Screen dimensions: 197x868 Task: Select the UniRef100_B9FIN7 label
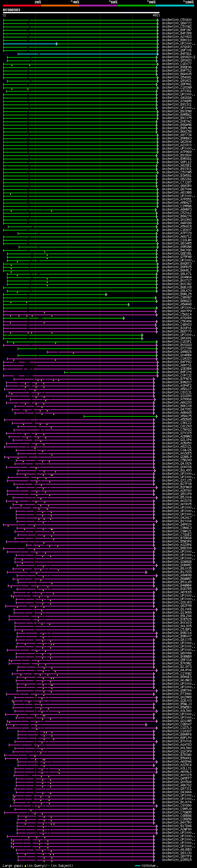pos(176,30)
